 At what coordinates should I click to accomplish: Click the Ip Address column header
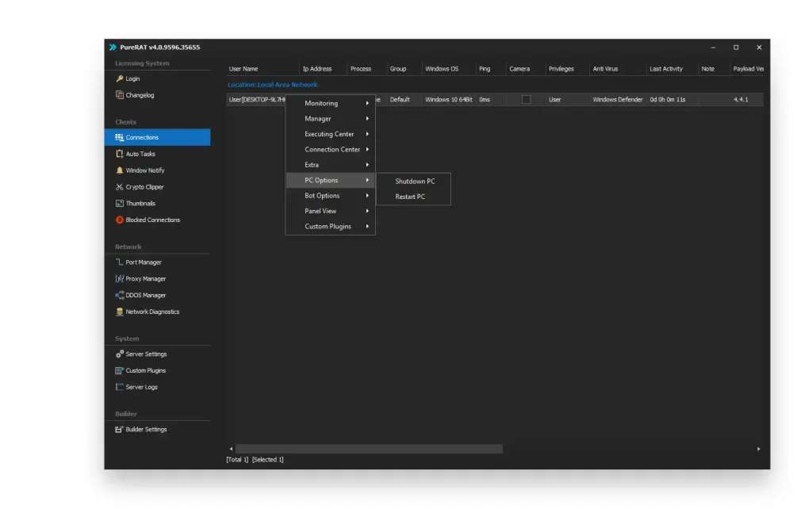tap(317, 69)
